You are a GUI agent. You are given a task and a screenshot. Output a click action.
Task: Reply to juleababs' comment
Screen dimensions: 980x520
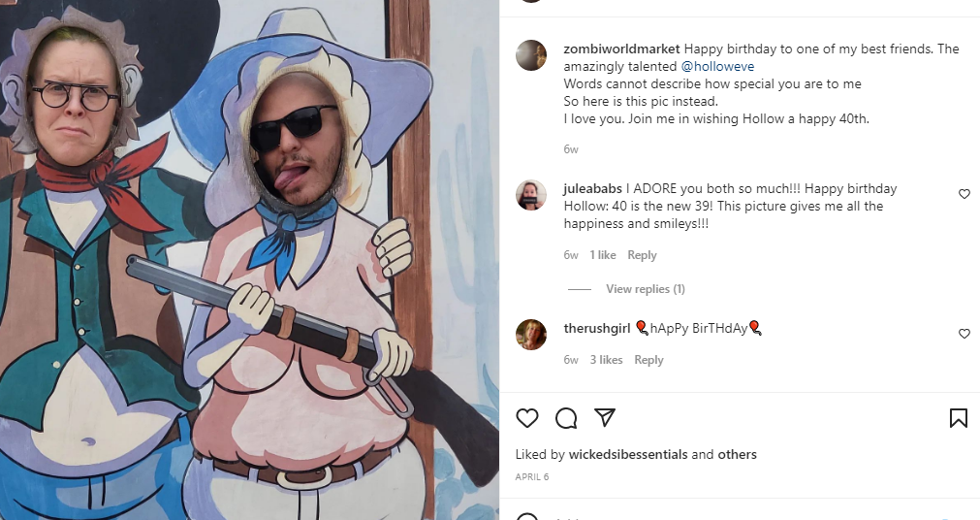(642, 255)
